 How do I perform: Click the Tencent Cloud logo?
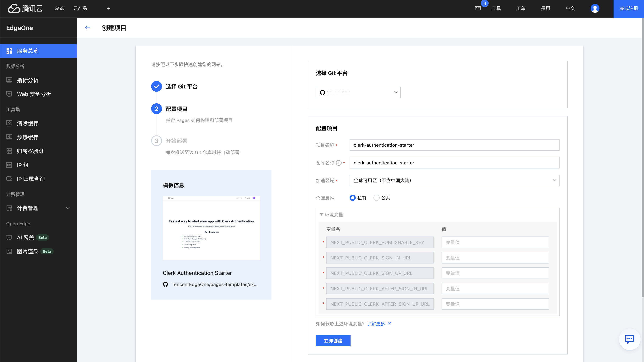click(25, 8)
